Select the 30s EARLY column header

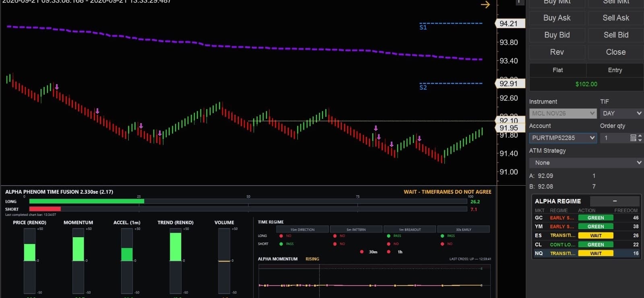point(463,229)
